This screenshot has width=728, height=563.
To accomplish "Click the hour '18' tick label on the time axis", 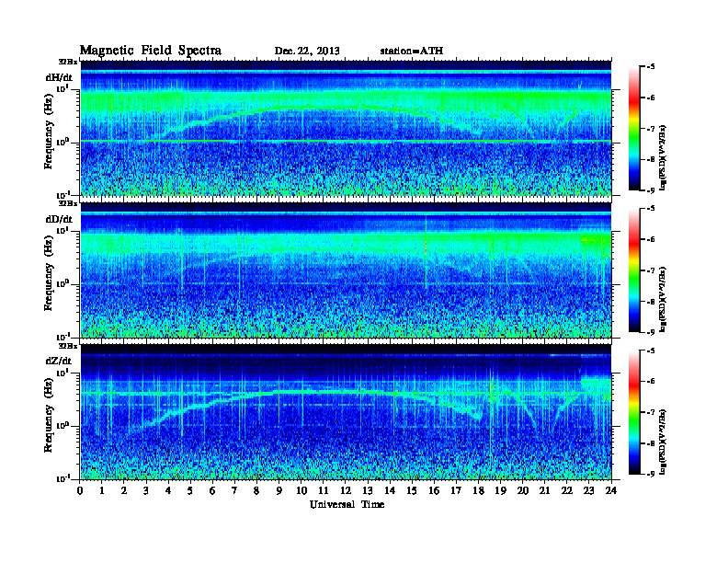I will 478,490.
